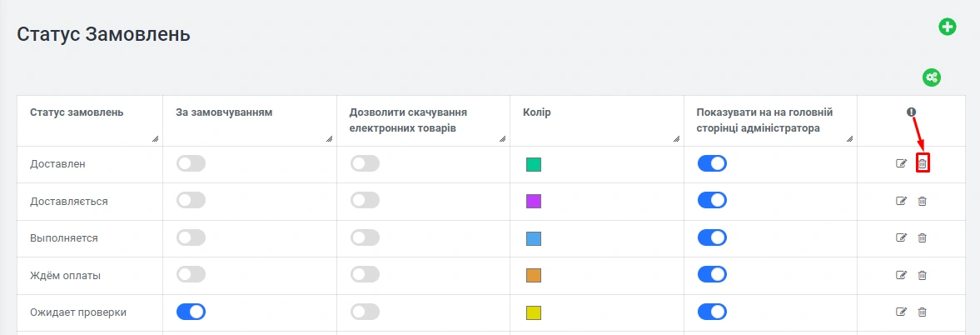Enable default toggle for Доставлен
The image size is (980, 335).
[x=192, y=164]
